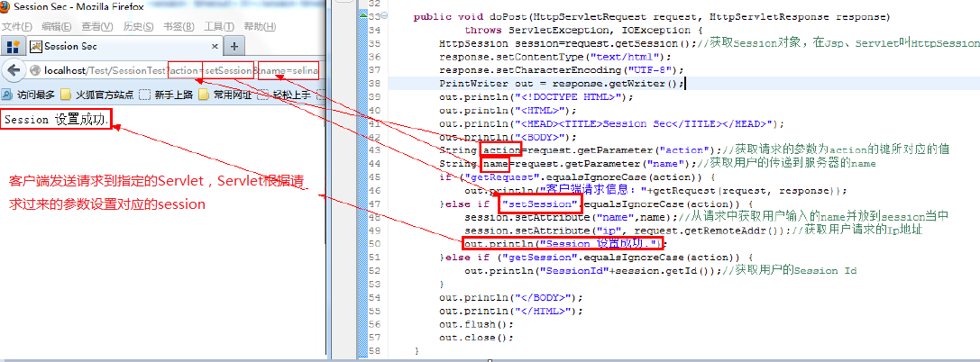Click 'session.setAttribute("name",name)' line

click(x=707, y=217)
